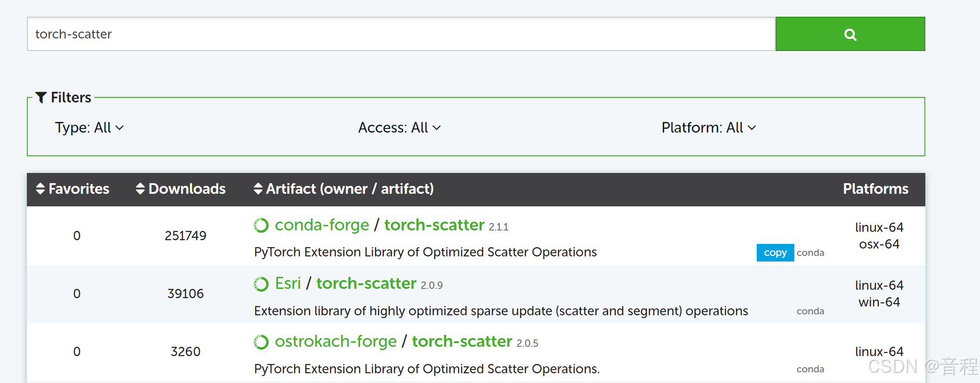Open the Access: All filter dropdown

click(x=399, y=128)
